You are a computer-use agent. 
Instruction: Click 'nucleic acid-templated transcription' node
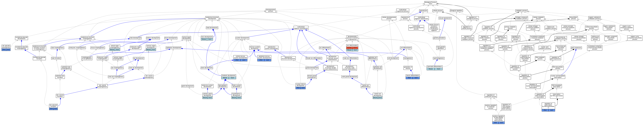[x=558, y=77]
